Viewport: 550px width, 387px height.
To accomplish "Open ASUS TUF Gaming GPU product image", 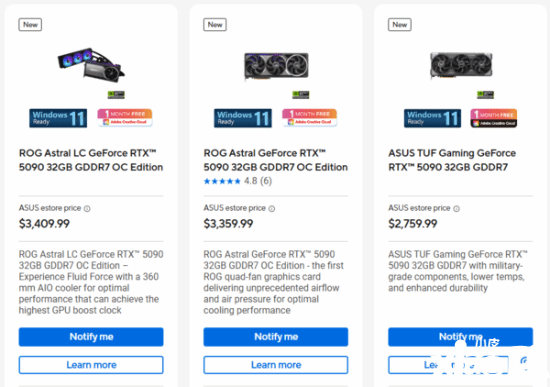I will 461,66.
